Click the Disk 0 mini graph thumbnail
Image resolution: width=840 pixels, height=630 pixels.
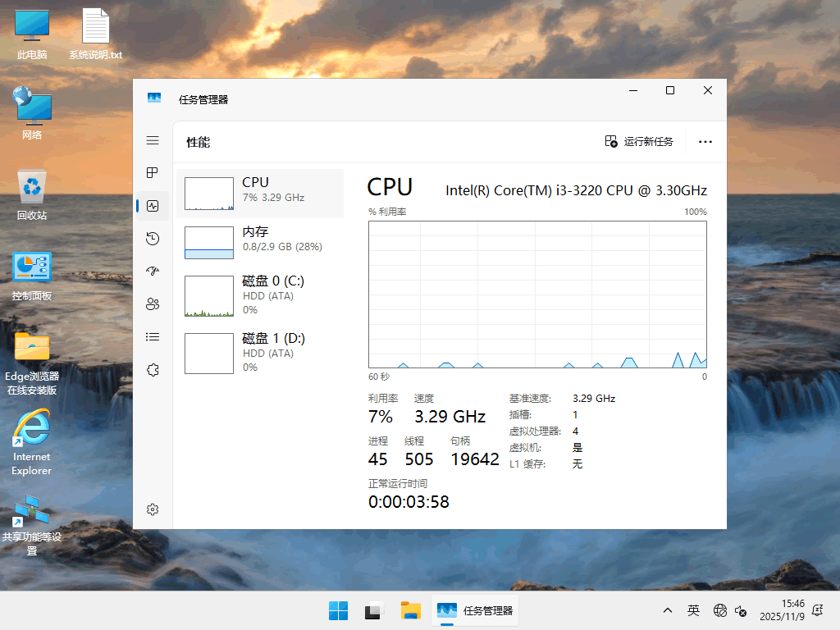pos(209,295)
